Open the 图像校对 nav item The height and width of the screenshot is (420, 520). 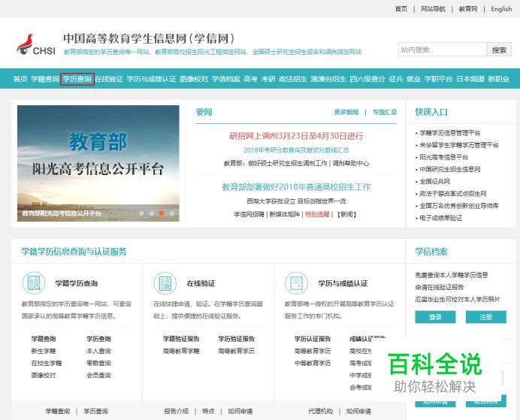(x=194, y=79)
